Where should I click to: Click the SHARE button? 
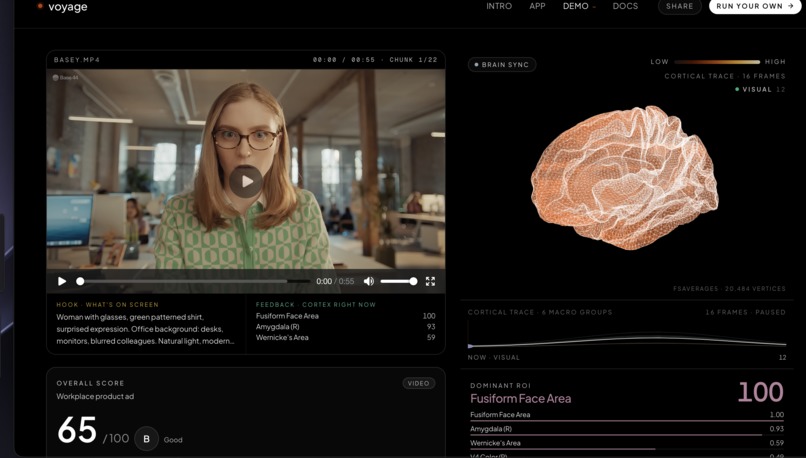pos(680,6)
